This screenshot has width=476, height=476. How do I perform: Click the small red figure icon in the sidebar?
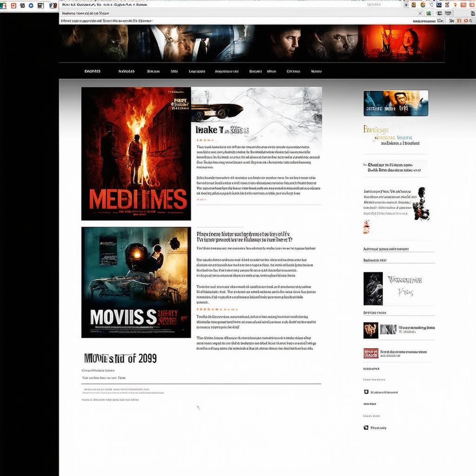pyautogui.click(x=367, y=226)
